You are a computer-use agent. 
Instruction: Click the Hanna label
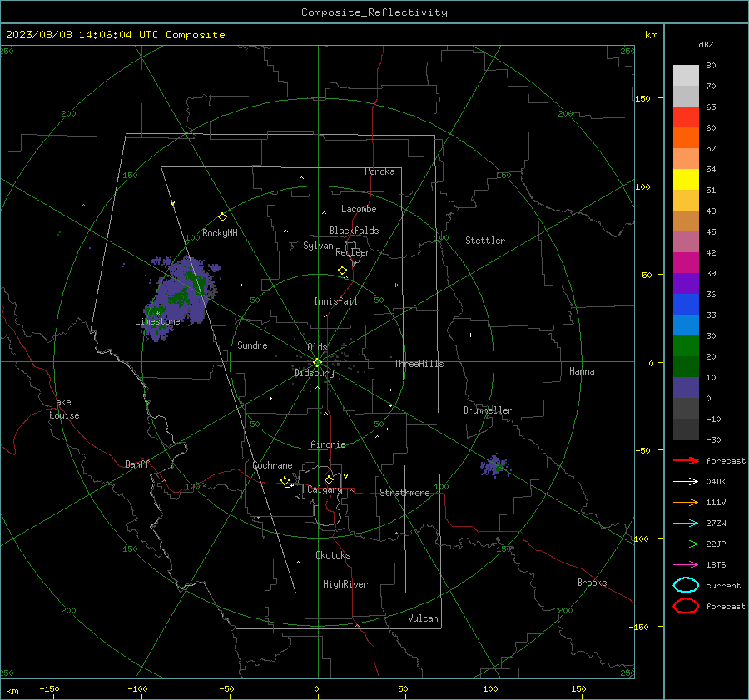(x=582, y=371)
